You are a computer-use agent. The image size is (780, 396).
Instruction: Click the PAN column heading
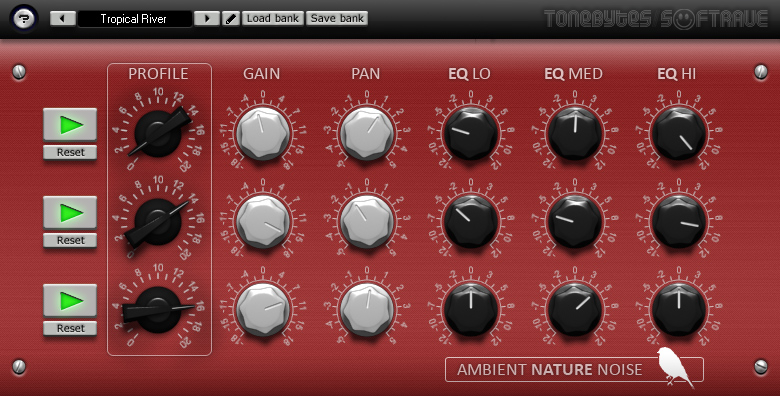(366, 74)
